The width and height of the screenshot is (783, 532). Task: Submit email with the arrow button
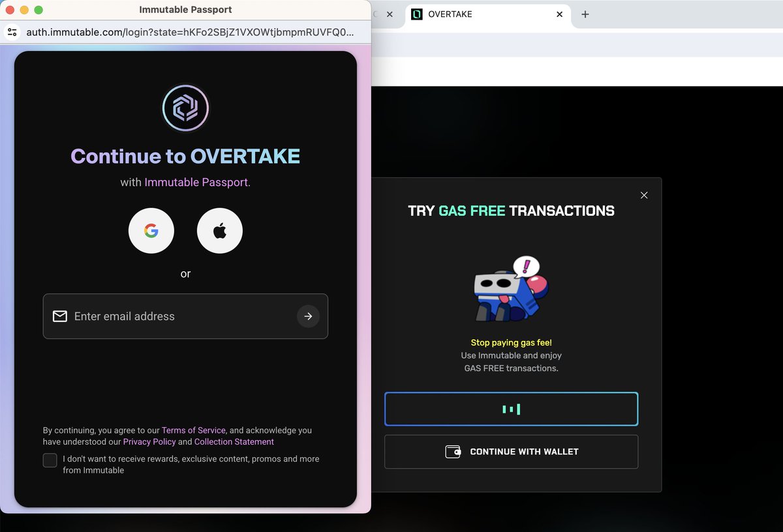pyautogui.click(x=308, y=316)
